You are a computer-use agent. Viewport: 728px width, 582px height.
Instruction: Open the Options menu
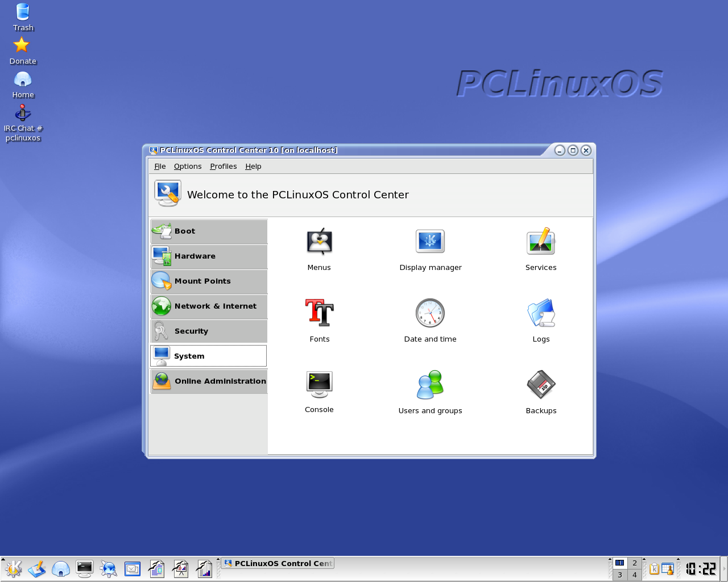coord(188,167)
